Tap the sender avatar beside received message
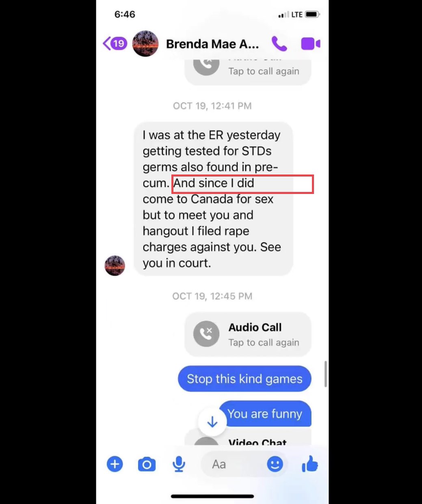The image size is (422, 504). tap(115, 266)
